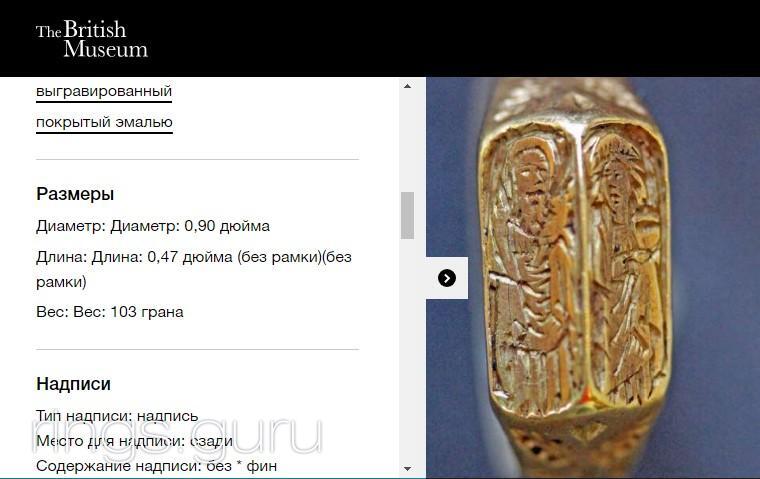Image resolution: width=760 pixels, height=479 pixels.
Task: Click the next image arrow icon
Action: click(x=446, y=278)
